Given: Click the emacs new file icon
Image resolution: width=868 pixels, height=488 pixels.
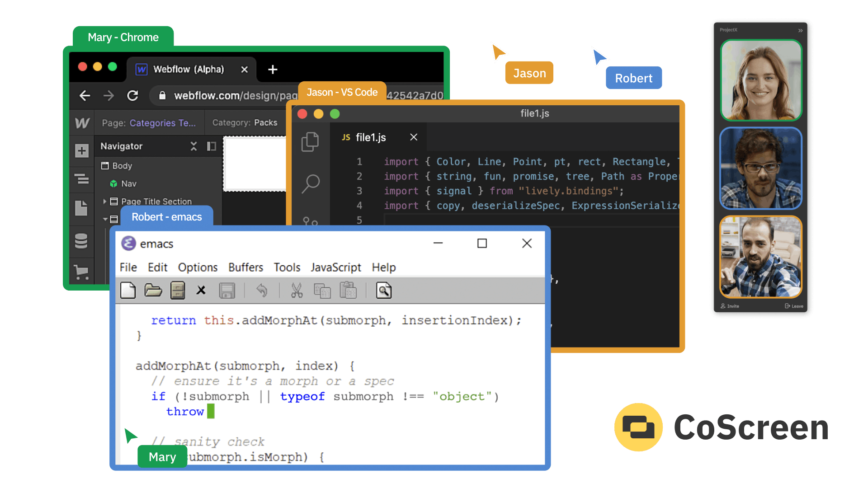Looking at the screenshot, I should pos(128,291).
